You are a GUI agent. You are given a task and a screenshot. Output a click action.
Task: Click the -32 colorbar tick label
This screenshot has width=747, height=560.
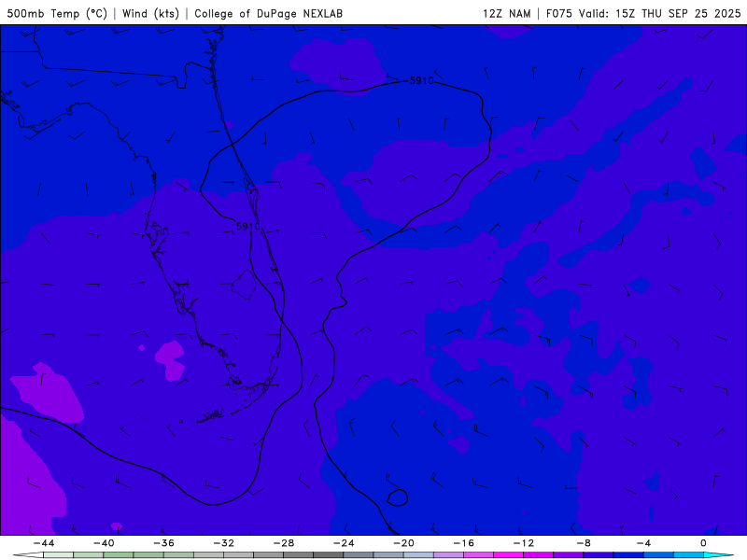pyautogui.click(x=224, y=543)
